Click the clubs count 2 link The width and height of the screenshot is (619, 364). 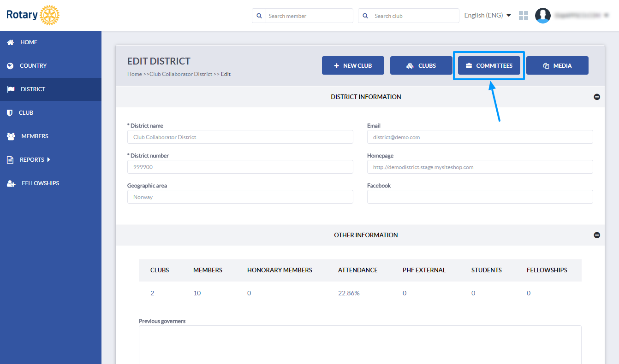[x=152, y=293]
